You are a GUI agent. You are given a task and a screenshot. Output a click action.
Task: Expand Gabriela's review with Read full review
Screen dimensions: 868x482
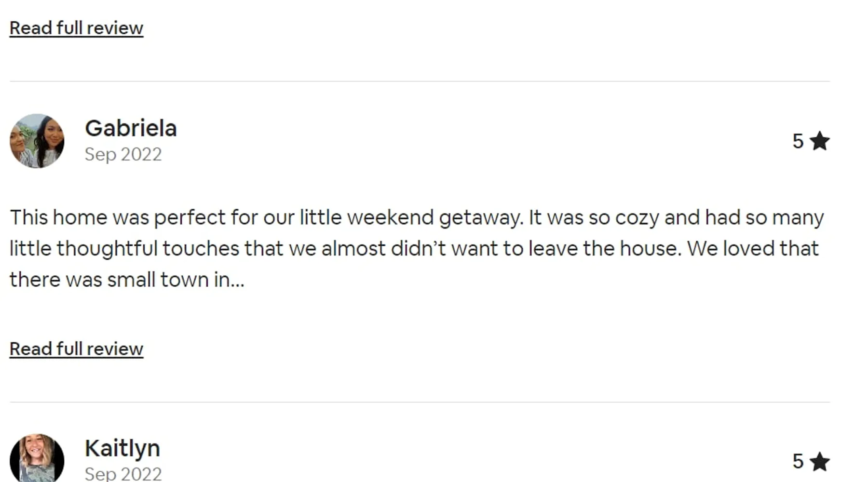[x=76, y=348]
